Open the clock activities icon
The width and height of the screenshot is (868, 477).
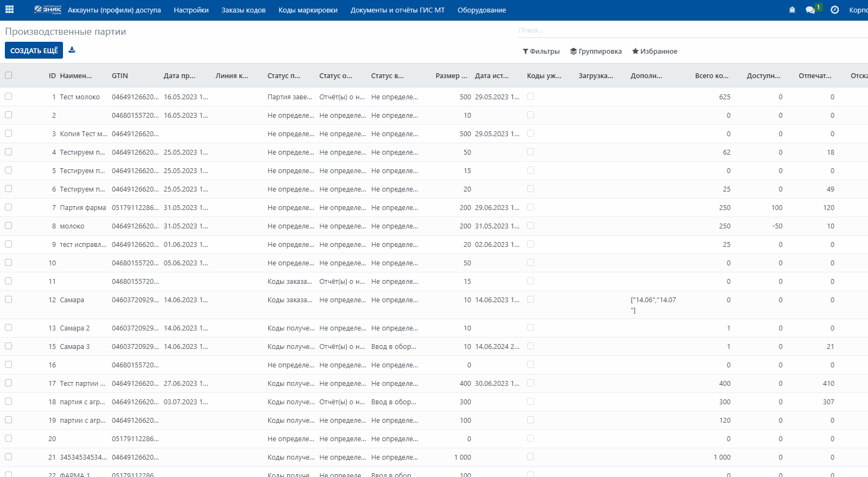click(835, 10)
